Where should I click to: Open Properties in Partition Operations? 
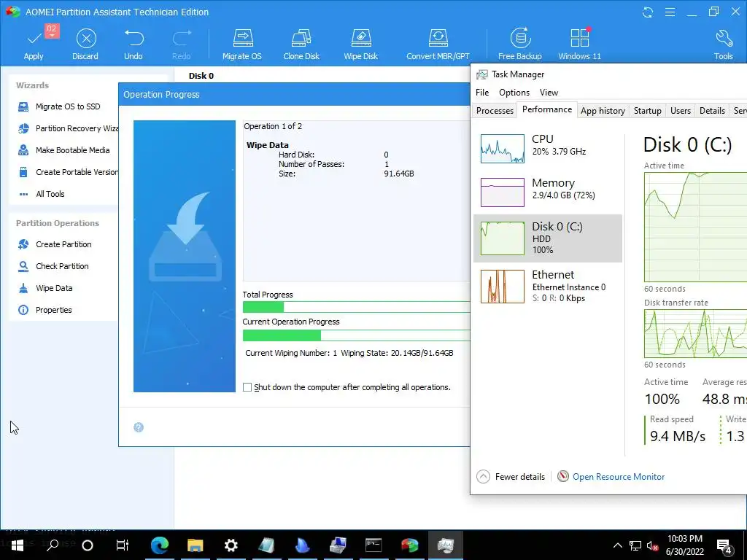pos(44,310)
